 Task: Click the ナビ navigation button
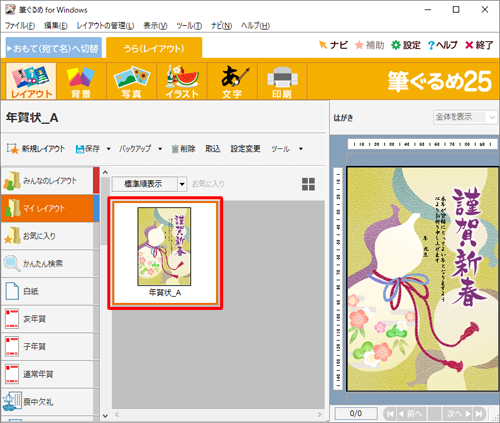(x=333, y=45)
